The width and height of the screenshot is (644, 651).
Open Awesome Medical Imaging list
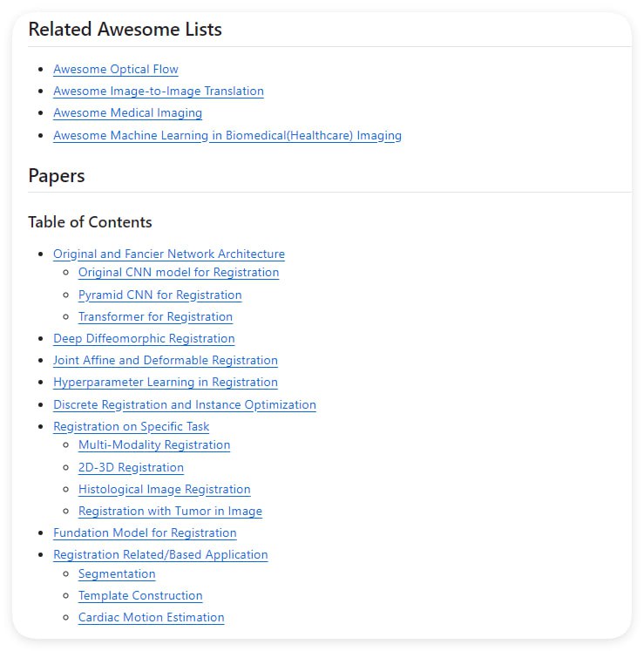click(127, 112)
